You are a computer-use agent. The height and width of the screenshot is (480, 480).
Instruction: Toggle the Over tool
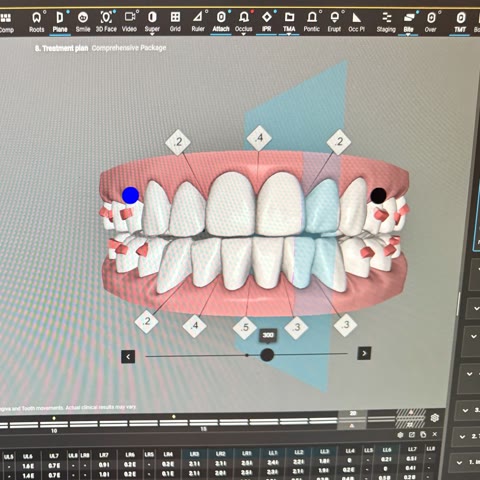click(x=431, y=22)
